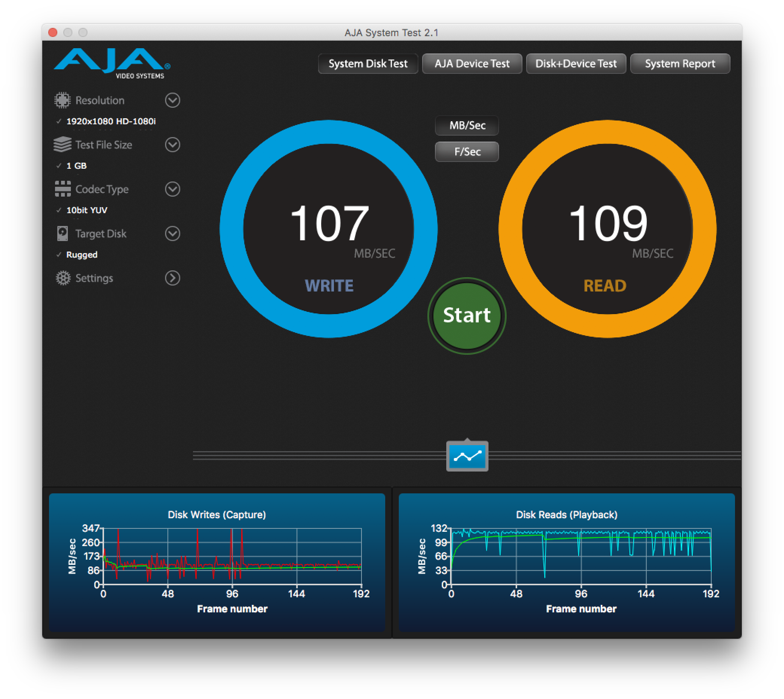Expand the Resolution dropdown chevron

pyautogui.click(x=173, y=100)
